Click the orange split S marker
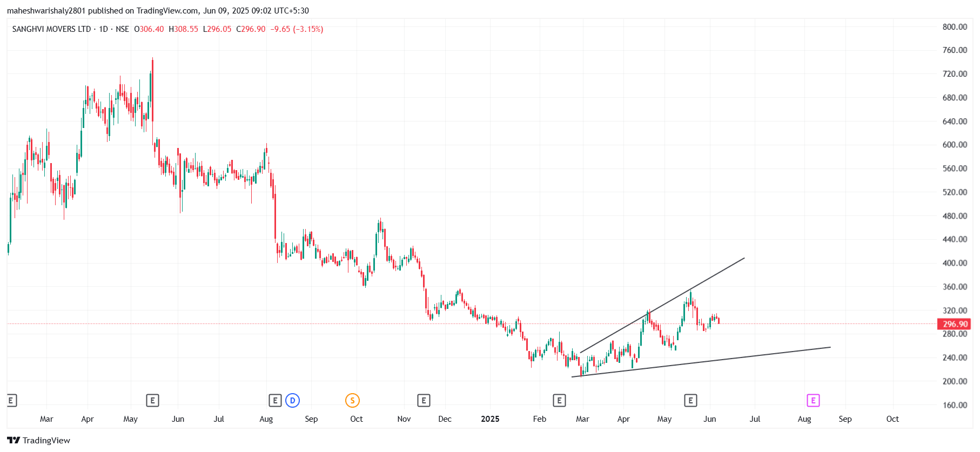 click(x=352, y=400)
